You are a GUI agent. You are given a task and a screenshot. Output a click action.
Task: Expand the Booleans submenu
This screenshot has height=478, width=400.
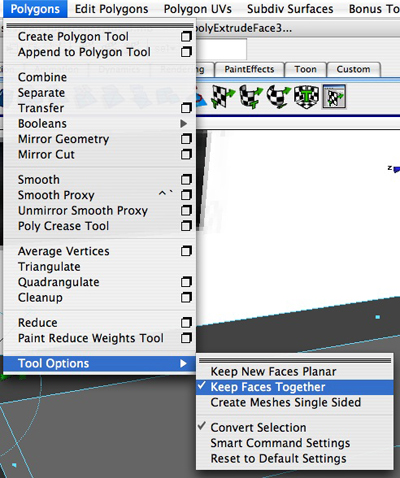pos(99,123)
